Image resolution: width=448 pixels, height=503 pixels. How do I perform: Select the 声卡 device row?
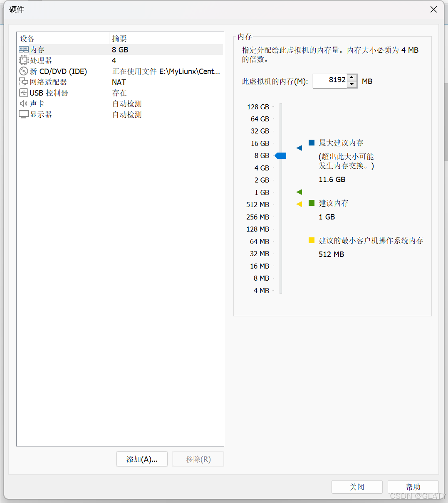[x=120, y=104]
